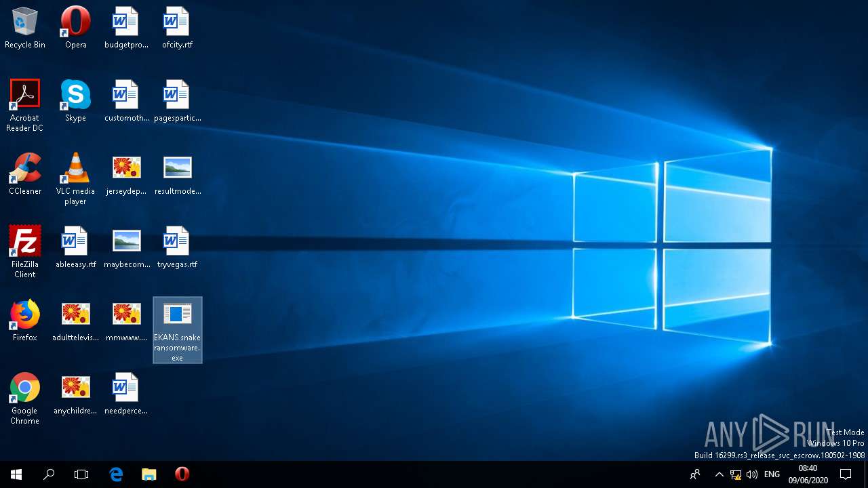
Task: Open the volume speaker tray icon
Action: pos(752,474)
